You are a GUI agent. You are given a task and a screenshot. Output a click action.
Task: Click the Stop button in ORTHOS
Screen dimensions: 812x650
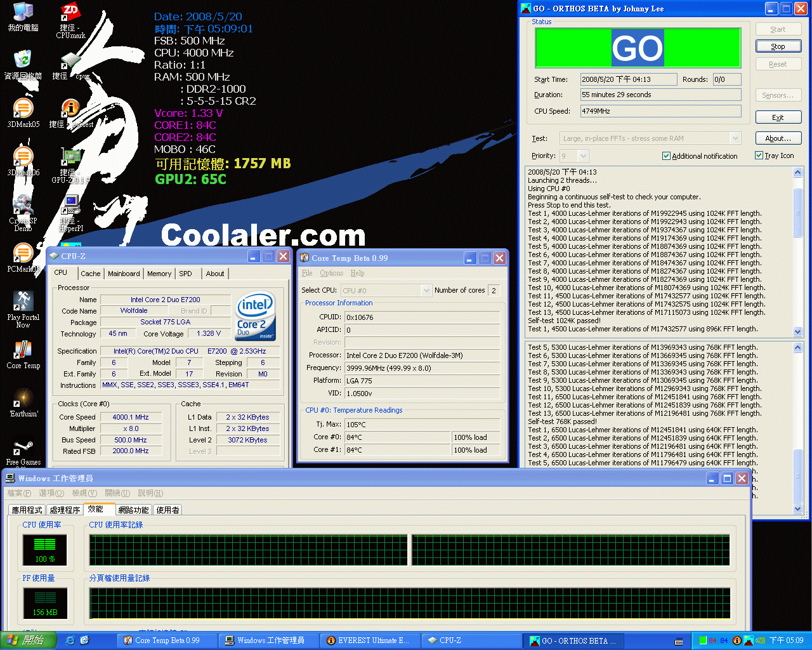(778, 46)
